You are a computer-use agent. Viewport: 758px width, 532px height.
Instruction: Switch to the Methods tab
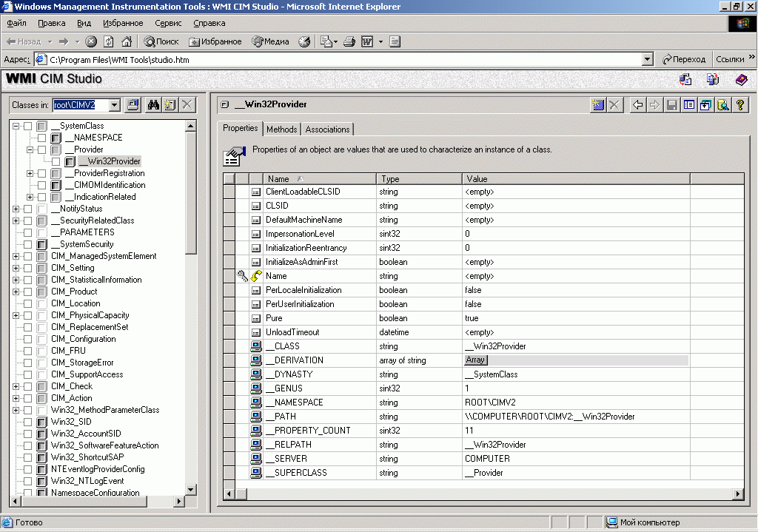coord(282,129)
